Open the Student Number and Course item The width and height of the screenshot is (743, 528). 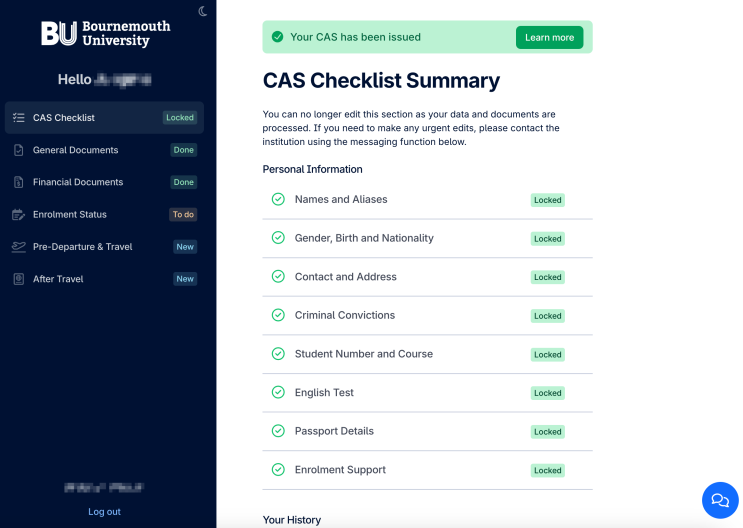pos(427,354)
